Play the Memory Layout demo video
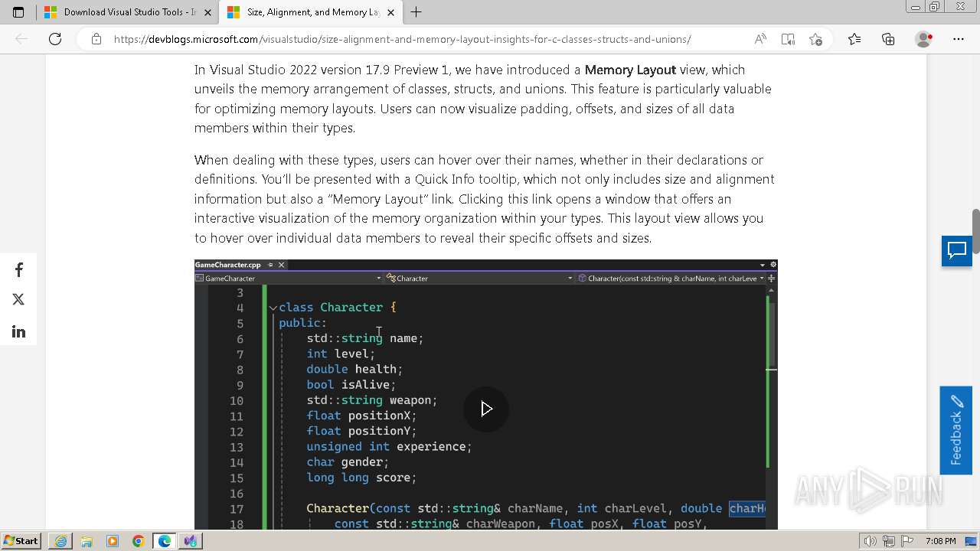Viewport: 980px width, 551px height. 486,409
